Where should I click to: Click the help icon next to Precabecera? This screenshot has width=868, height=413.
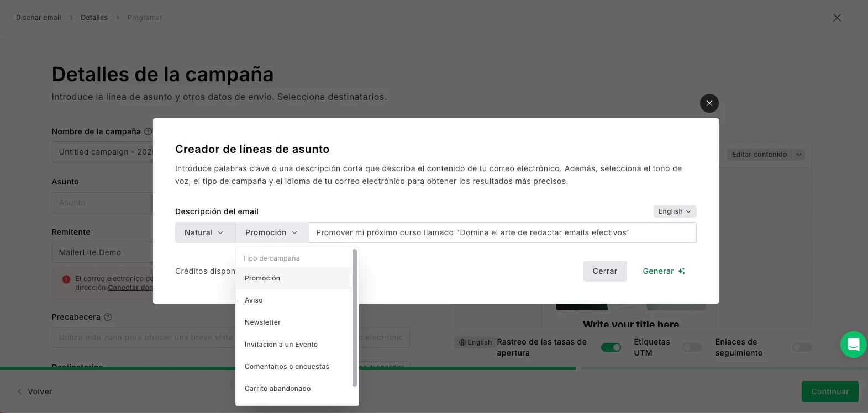click(108, 317)
